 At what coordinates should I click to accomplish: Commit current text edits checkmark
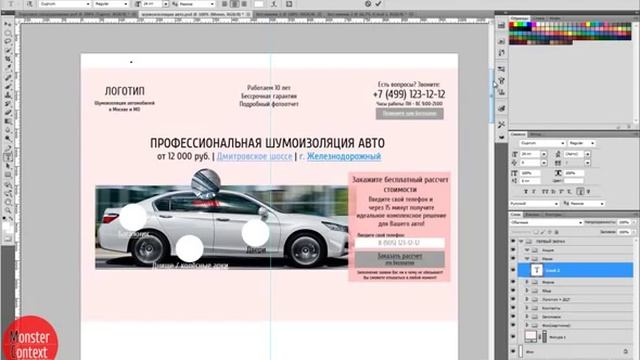[378, 4]
